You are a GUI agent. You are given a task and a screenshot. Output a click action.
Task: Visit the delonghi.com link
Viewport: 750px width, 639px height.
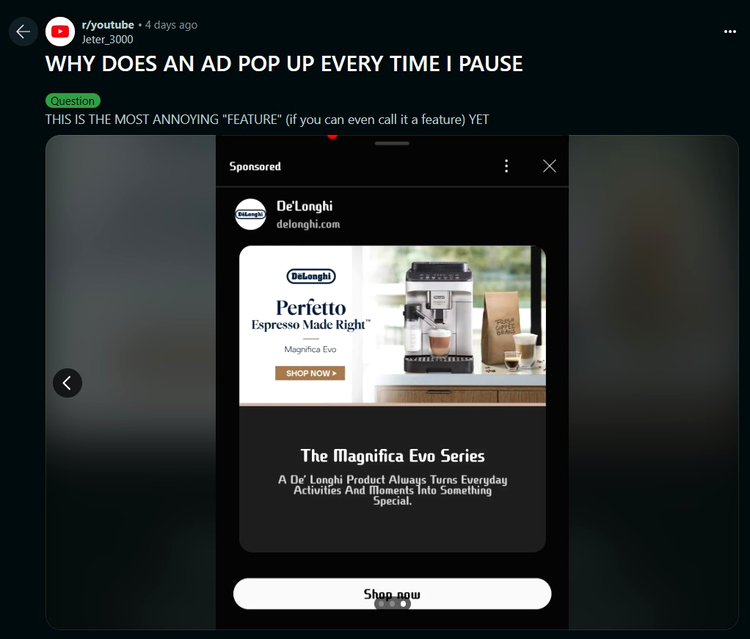[x=308, y=224]
